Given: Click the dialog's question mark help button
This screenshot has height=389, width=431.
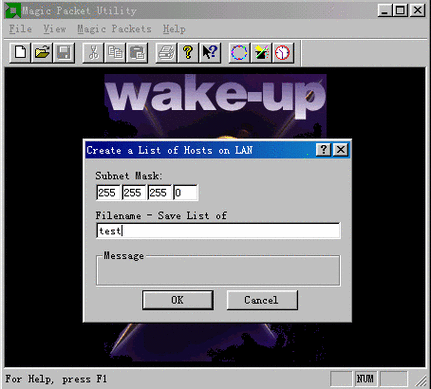Looking at the screenshot, I should coord(323,150).
